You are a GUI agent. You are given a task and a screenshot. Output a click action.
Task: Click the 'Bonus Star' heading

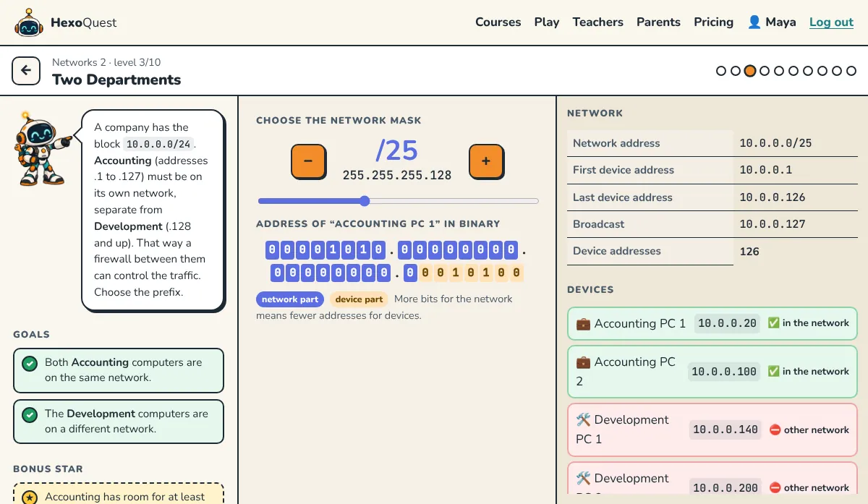(x=48, y=469)
